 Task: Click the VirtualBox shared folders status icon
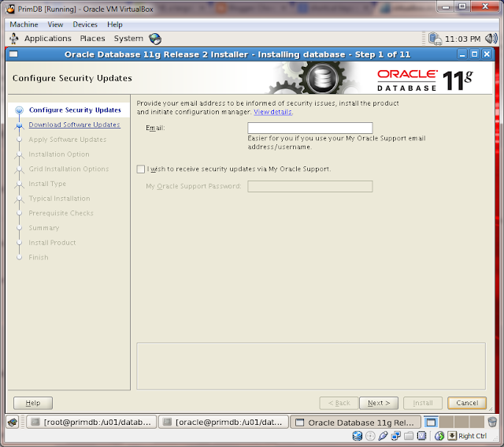pos(409,436)
